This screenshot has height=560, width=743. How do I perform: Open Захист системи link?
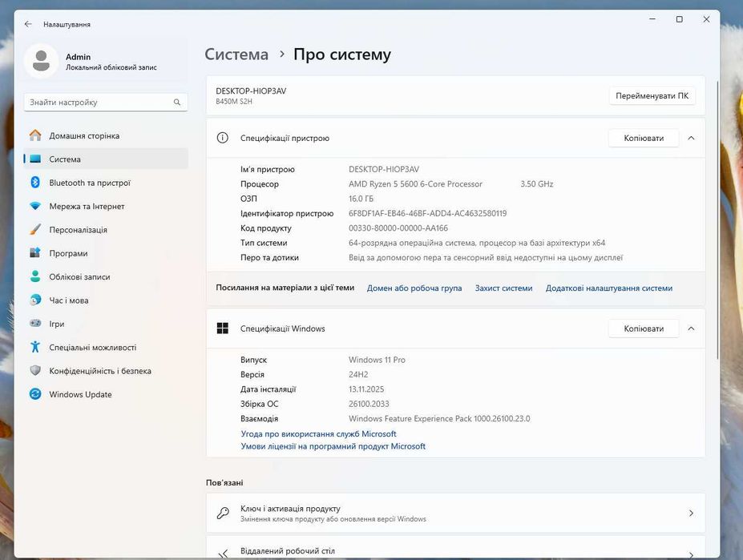[x=503, y=288]
